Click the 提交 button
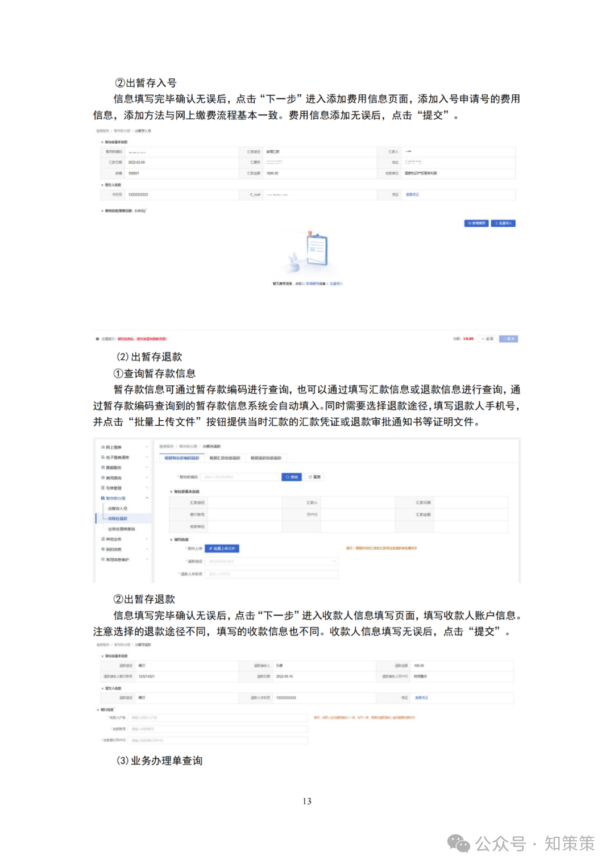Viewport: 614px width, 868px height. 509,339
